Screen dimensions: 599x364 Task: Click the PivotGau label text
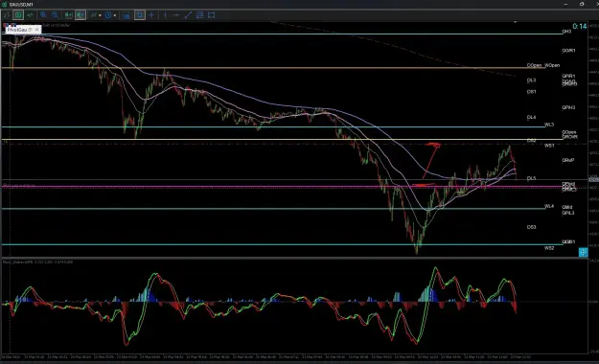17,30
